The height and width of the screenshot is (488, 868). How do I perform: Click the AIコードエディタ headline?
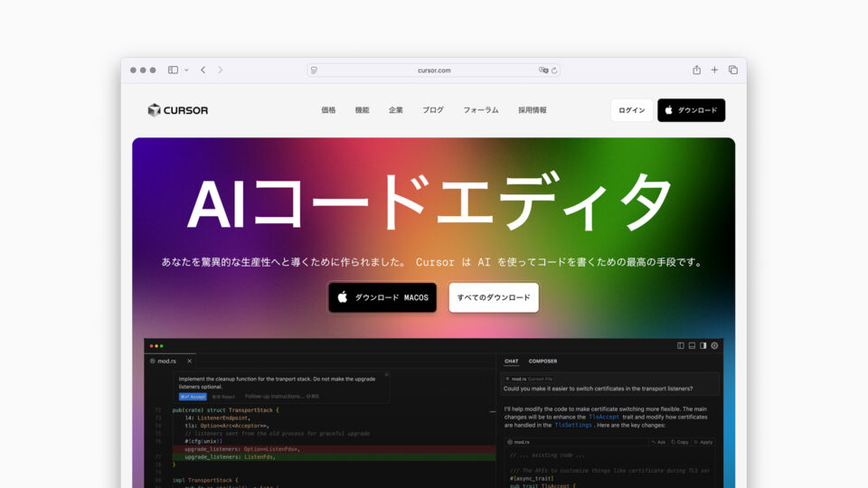click(x=429, y=202)
